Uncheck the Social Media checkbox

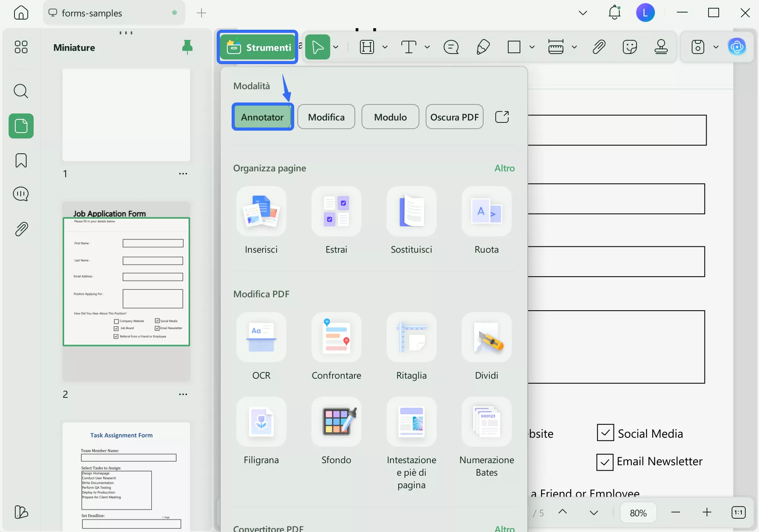605,433
